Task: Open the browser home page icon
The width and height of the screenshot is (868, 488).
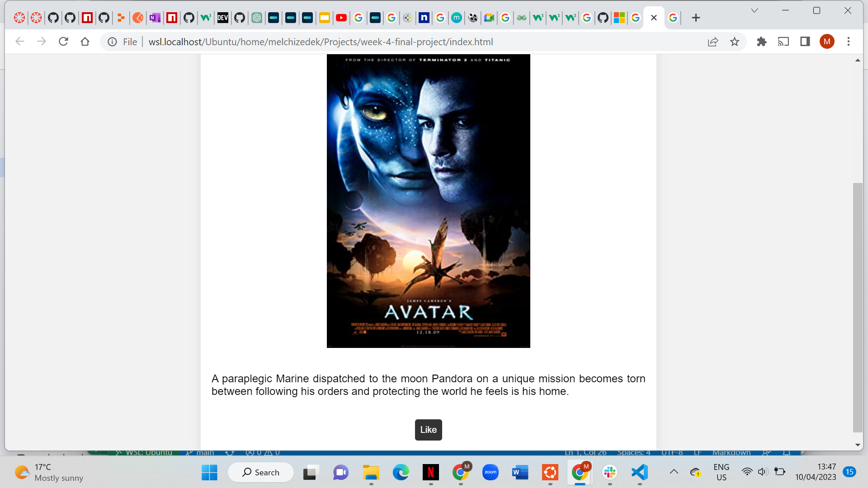Action: pyautogui.click(x=85, y=42)
